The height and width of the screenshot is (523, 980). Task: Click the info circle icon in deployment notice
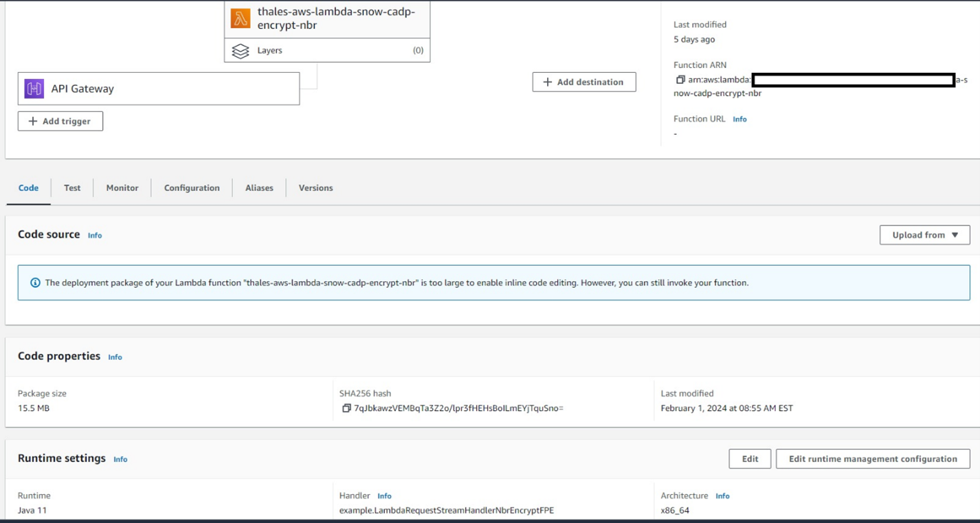tap(35, 282)
